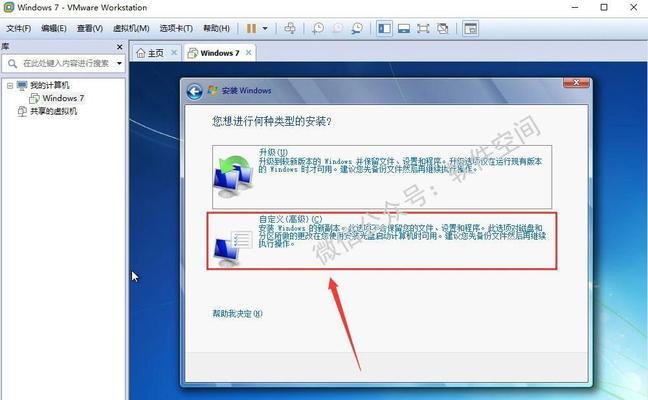Choose the 自定义(高级)(C) installation option
Screen dimensions: 648x400
pos(382,240)
